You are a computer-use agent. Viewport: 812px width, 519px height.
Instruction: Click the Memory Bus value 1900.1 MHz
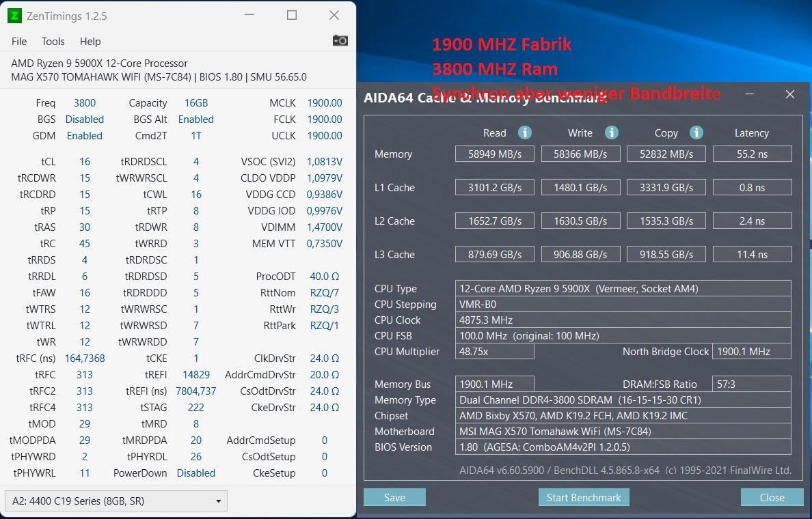point(495,384)
